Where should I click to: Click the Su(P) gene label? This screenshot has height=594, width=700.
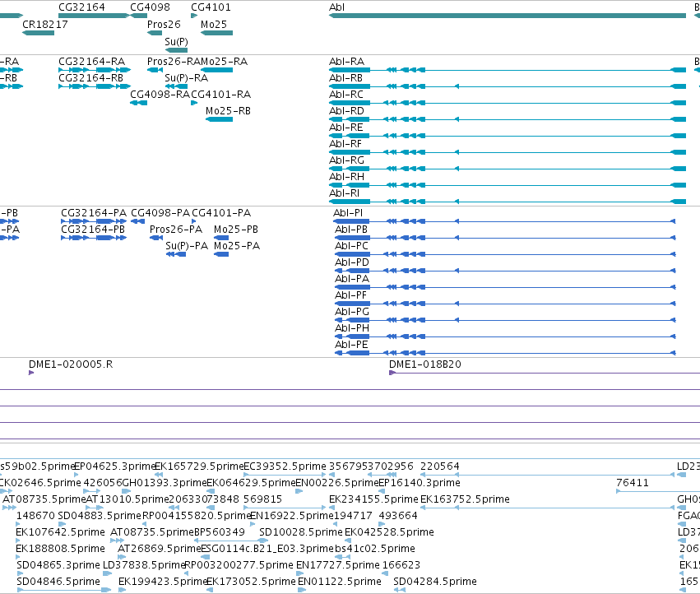click(176, 41)
